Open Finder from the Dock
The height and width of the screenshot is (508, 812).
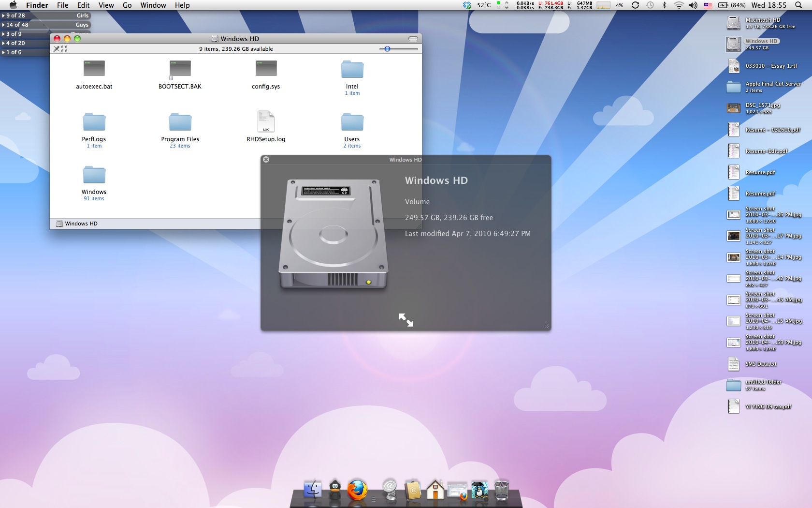313,490
